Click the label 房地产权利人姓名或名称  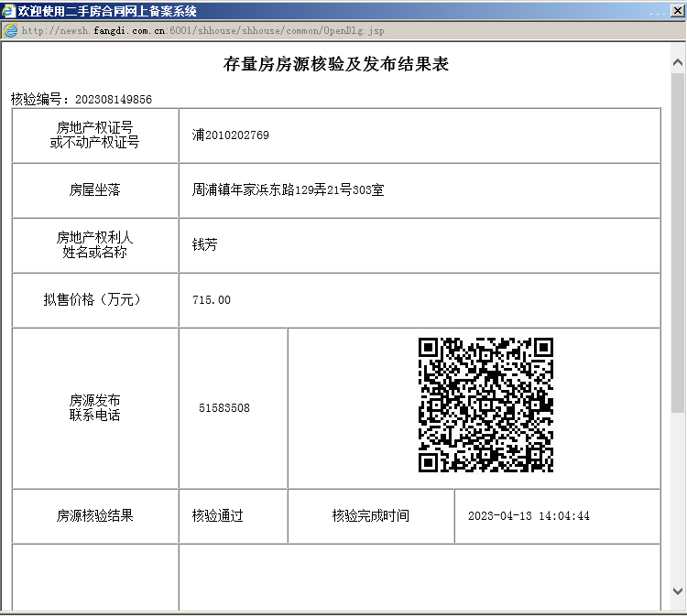(94, 244)
